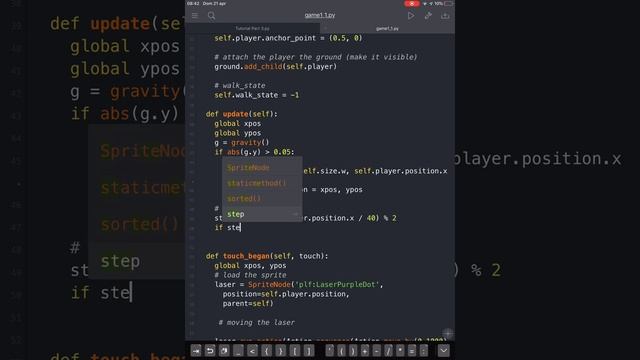
Task: Click the 'parent=self)' line
Action: [248, 304]
